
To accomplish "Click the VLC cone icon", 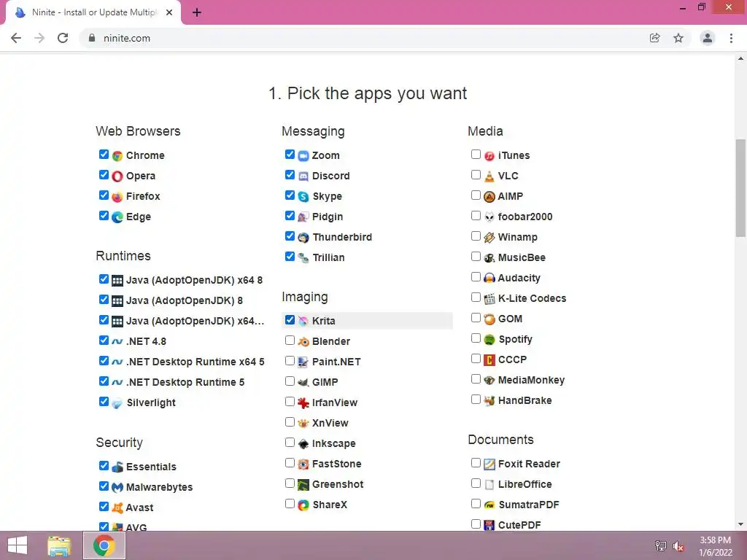I will [x=489, y=176].
